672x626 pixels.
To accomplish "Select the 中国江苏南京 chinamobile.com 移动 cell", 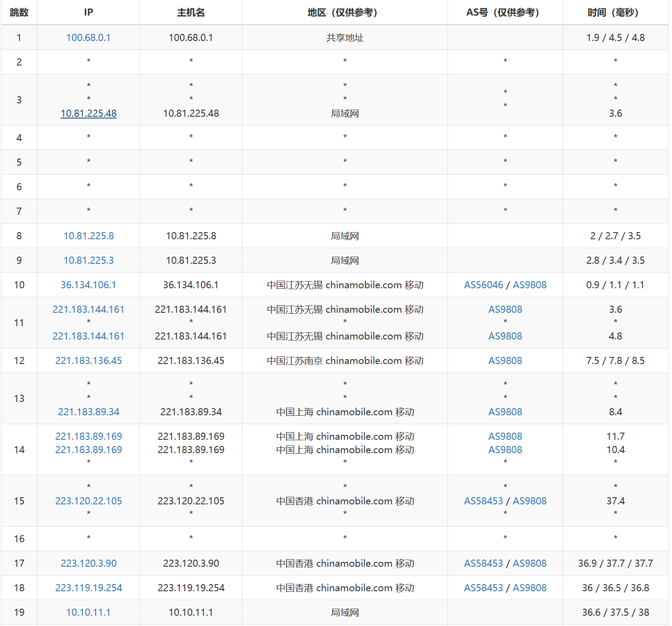I will point(345,360).
